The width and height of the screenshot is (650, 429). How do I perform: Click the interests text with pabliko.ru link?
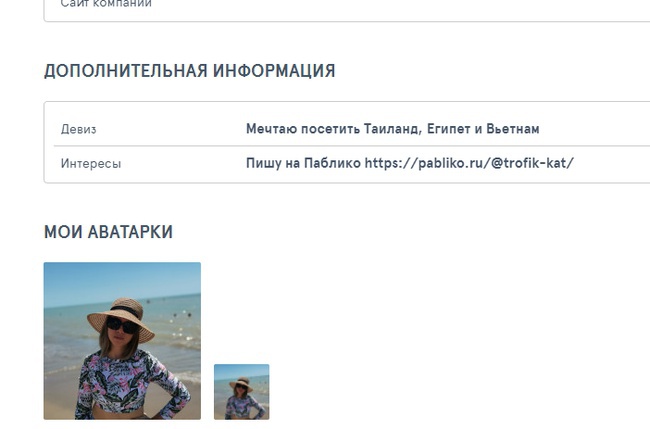click(410, 163)
